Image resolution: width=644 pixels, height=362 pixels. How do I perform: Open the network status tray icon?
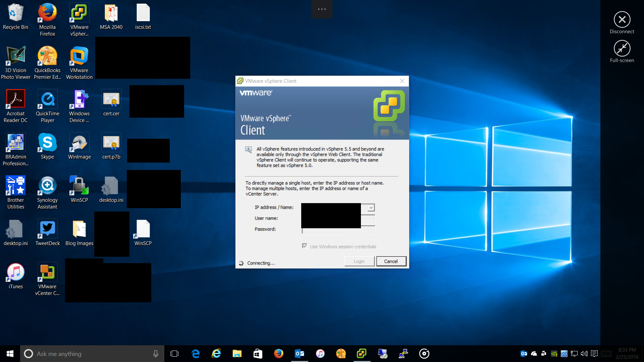pyautogui.click(x=574, y=354)
